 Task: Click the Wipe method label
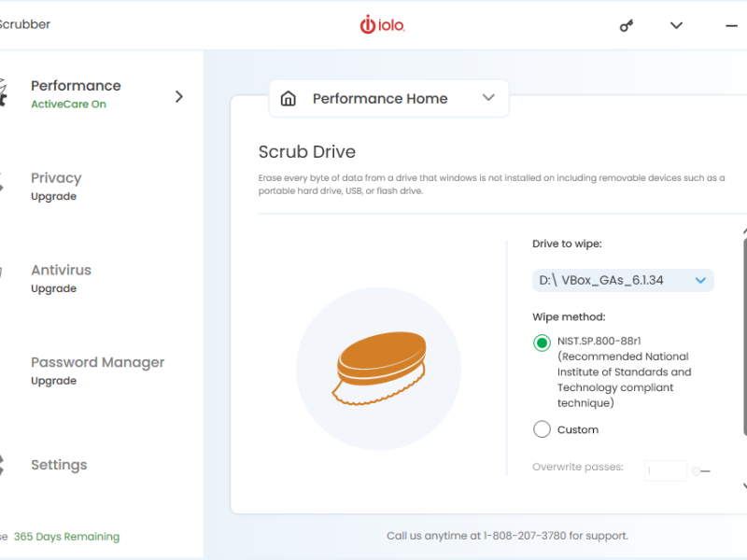point(569,317)
